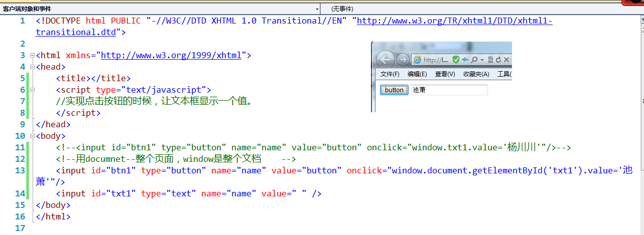
Task: Click line number 13 in the gutter
Action: pyautogui.click(x=20, y=170)
